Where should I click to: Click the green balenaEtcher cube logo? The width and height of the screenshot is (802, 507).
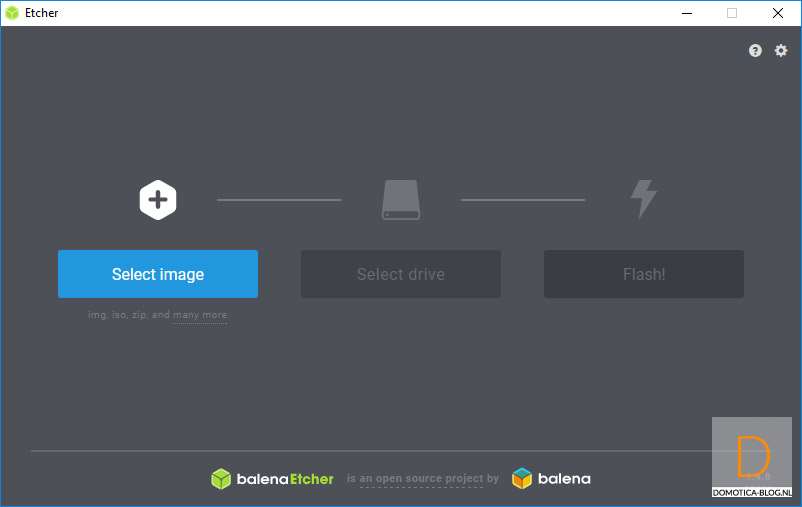coord(221,479)
